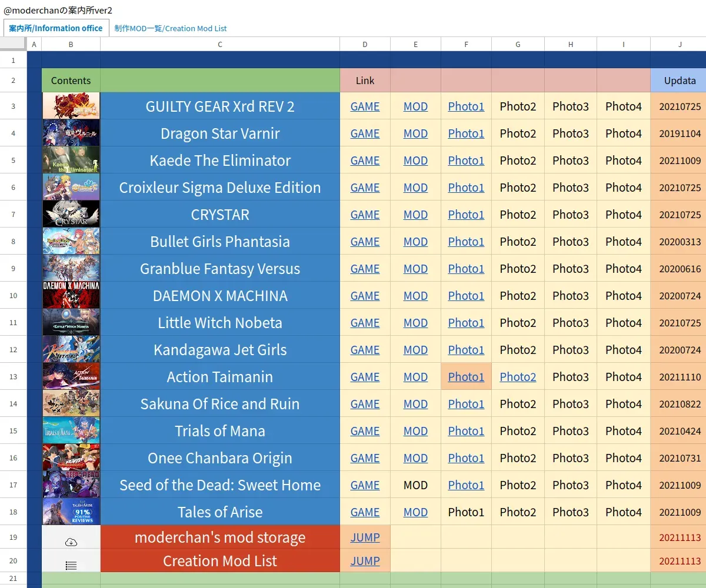Click the CRYSTAR cover thumbnail
Image resolution: width=706 pixels, height=588 pixels.
coord(71,214)
